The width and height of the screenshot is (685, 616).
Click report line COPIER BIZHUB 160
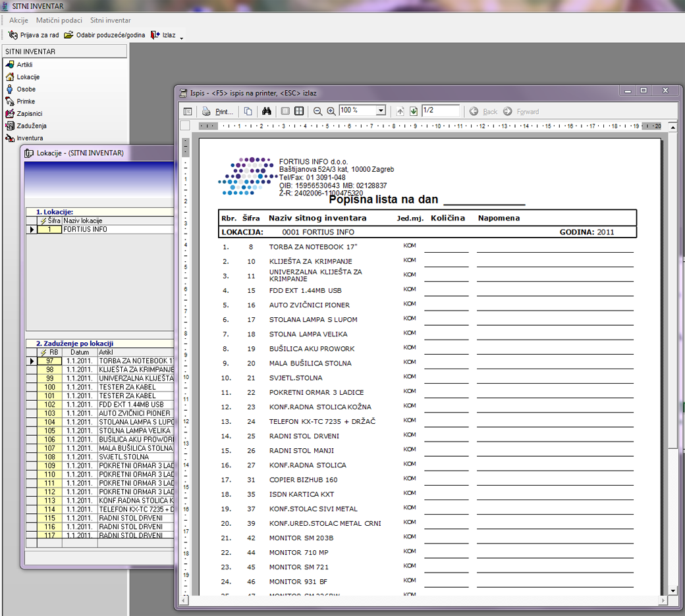click(303, 480)
